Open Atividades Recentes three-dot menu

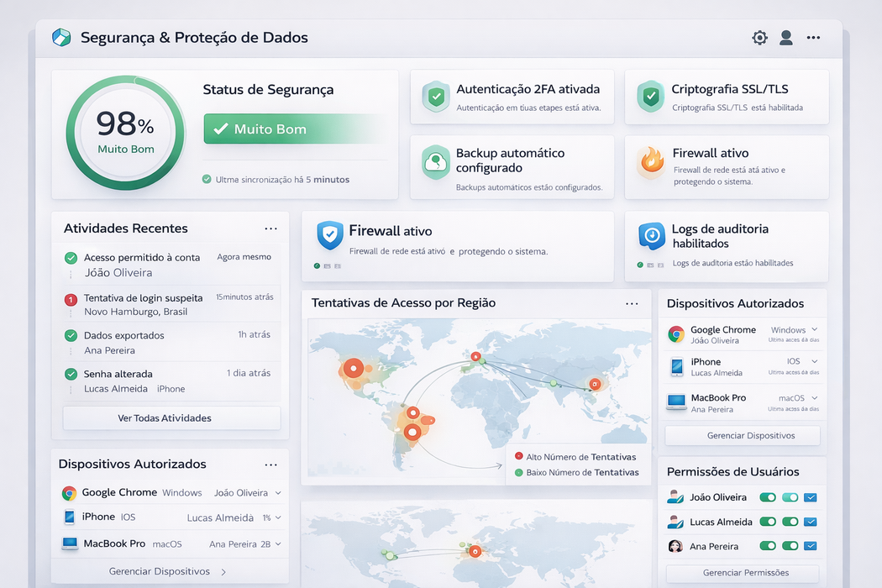[x=270, y=228]
